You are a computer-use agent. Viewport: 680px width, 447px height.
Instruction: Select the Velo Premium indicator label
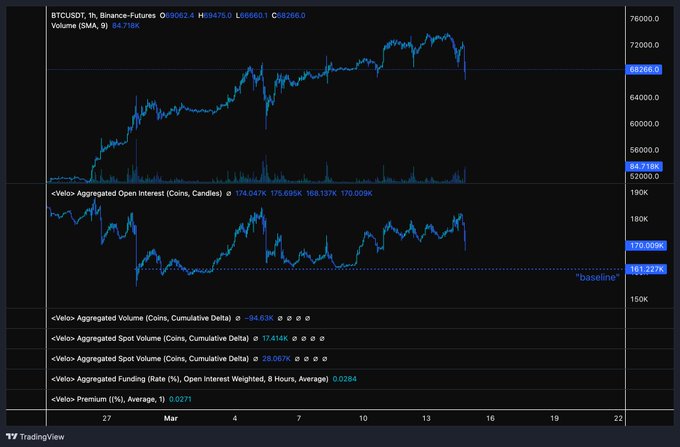[108, 399]
